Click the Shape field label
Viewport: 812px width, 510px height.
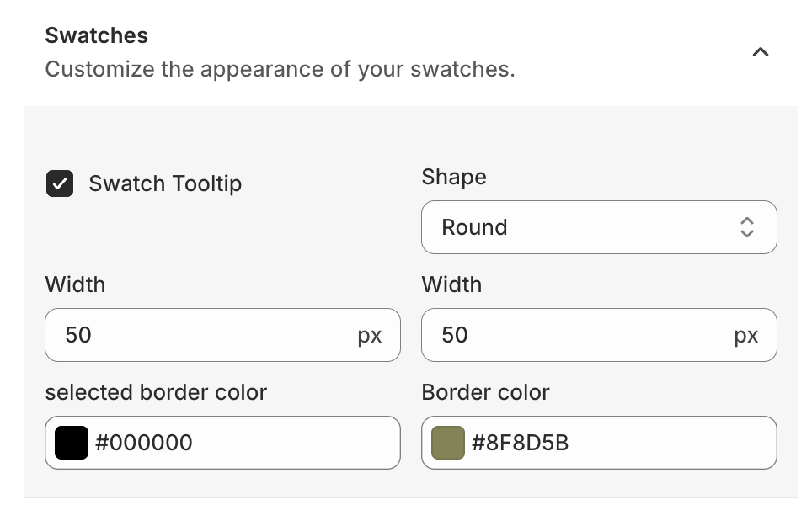click(454, 177)
